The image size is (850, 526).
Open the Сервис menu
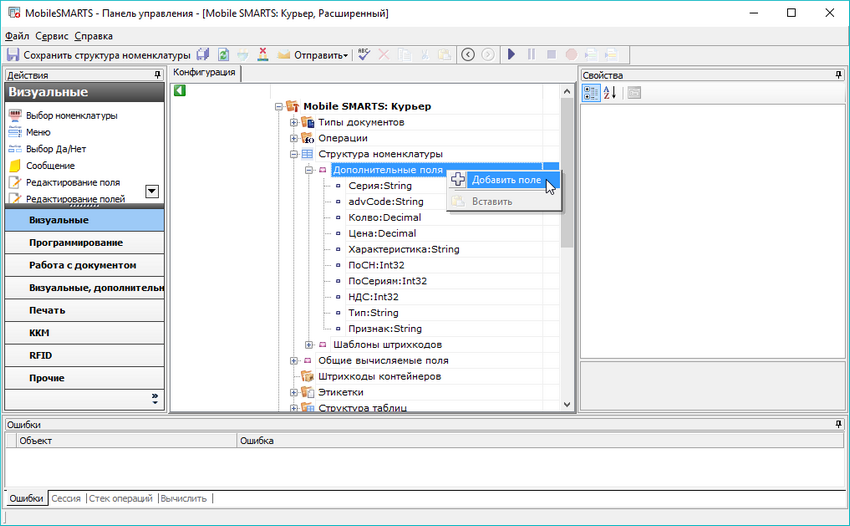coord(51,36)
